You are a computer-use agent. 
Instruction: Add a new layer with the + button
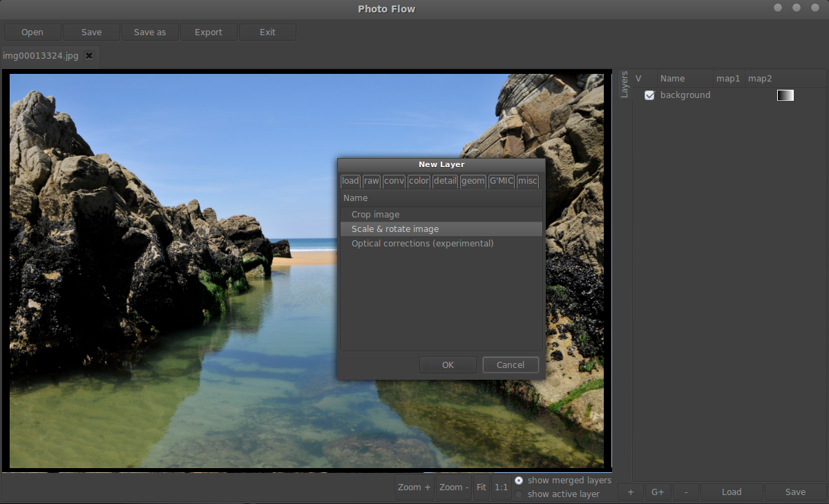point(629,492)
